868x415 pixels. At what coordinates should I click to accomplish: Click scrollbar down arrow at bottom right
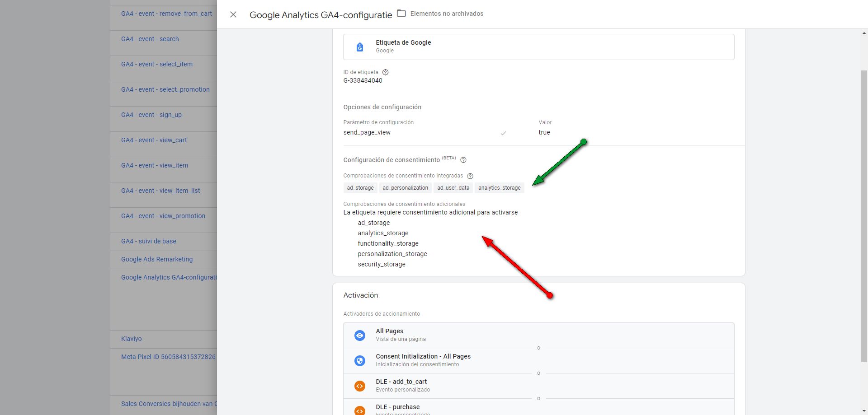pyautogui.click(x=864, y=411)
